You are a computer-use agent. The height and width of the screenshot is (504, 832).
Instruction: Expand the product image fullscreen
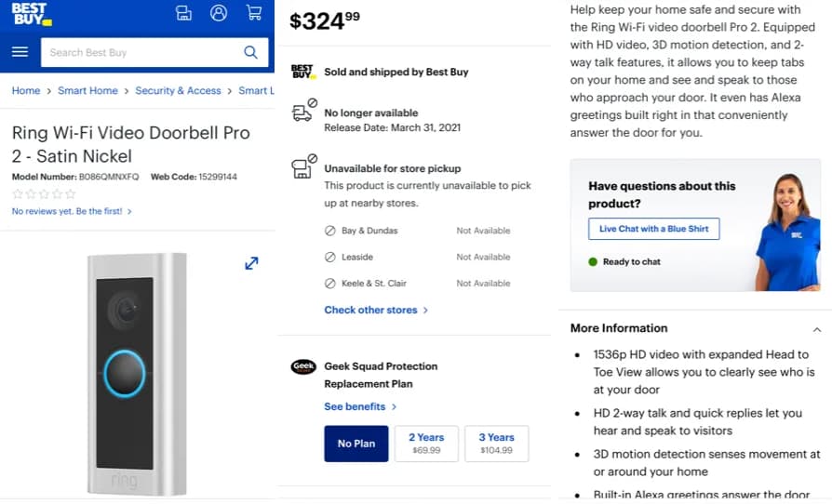click(251, 263)
